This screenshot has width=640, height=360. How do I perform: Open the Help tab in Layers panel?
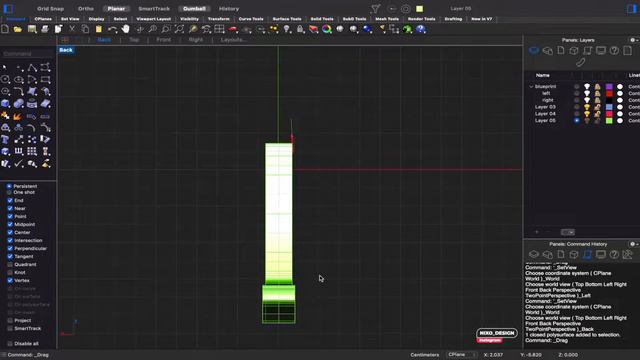point(614,51)
